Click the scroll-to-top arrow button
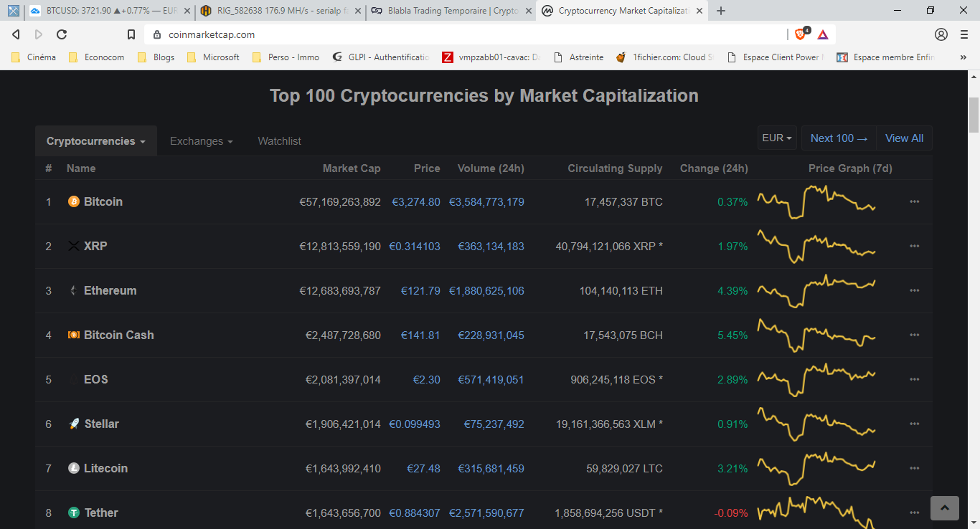 (944, 508)
